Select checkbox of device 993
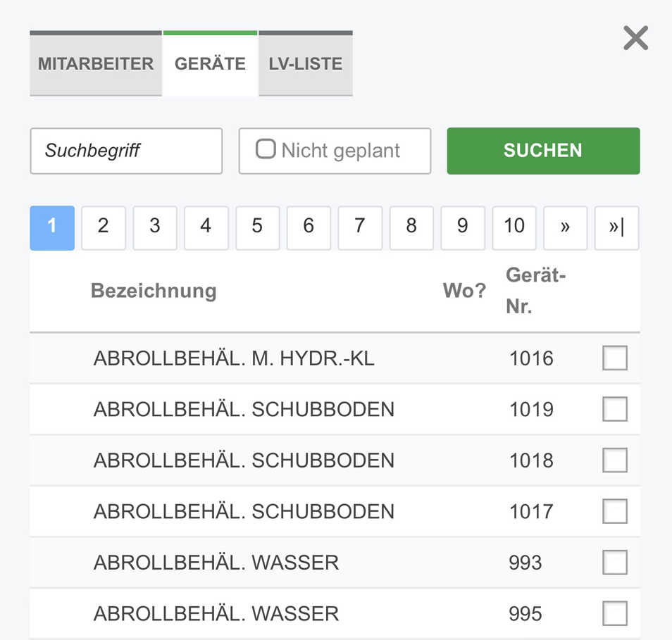 coord(614,563)
